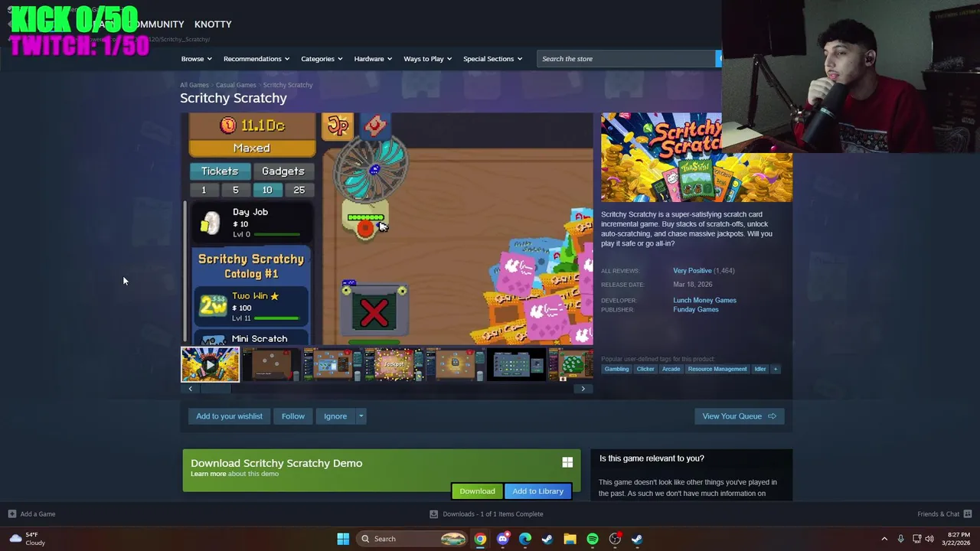The image size is (980, 551).
Task: Click the microphone icon in system tray
Action: (900, 539)
